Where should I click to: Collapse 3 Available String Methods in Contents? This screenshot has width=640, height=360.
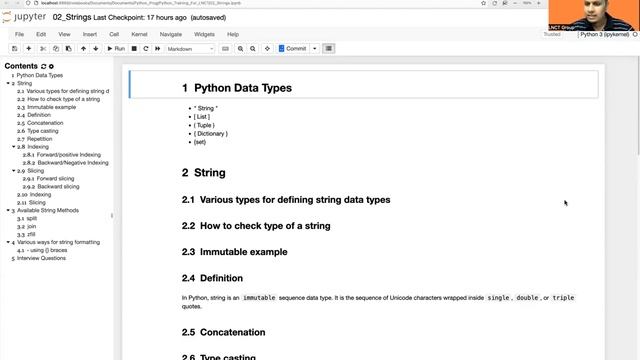point(8,210)
